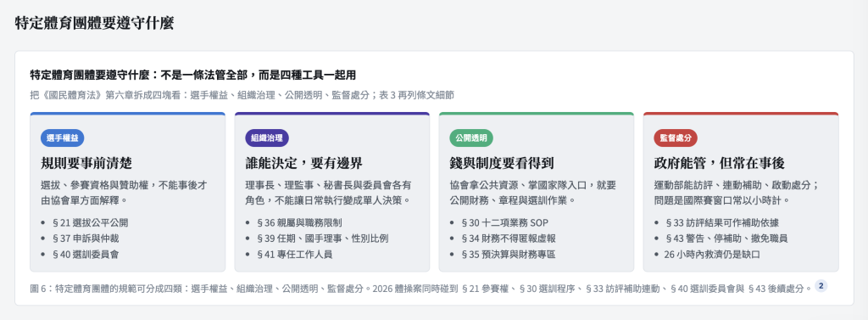
Task: Click the bullet §43 警告、停補助、撤免職員
Action: (726, 239)
